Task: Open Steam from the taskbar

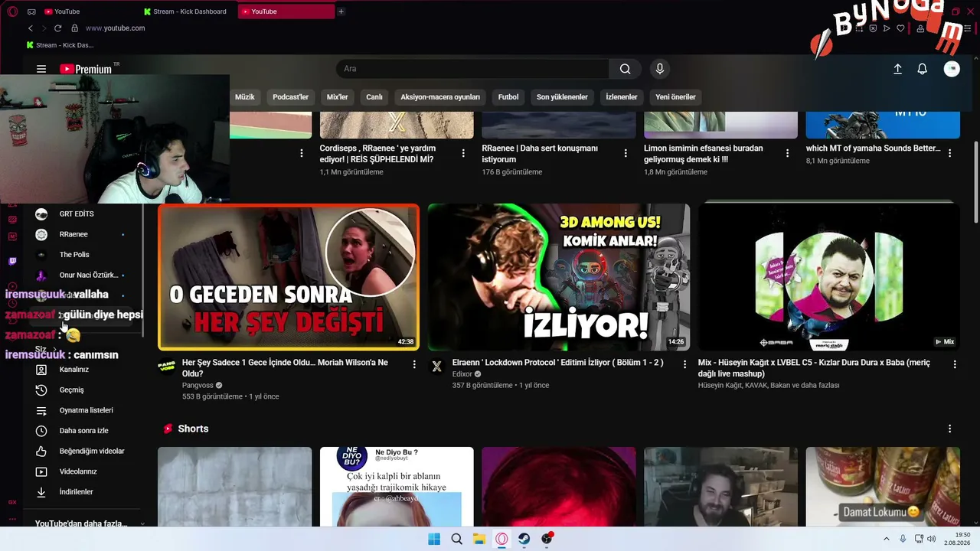Action: 524,539
